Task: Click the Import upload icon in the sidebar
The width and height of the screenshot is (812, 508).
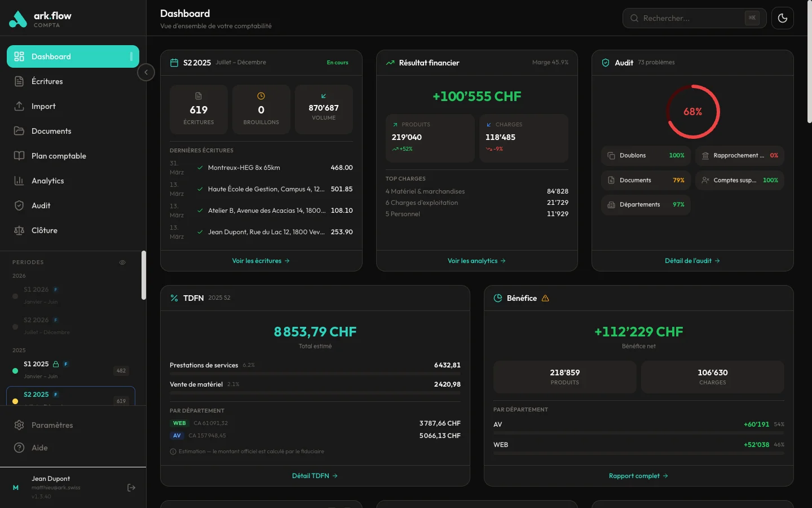Action: (19, 106)
